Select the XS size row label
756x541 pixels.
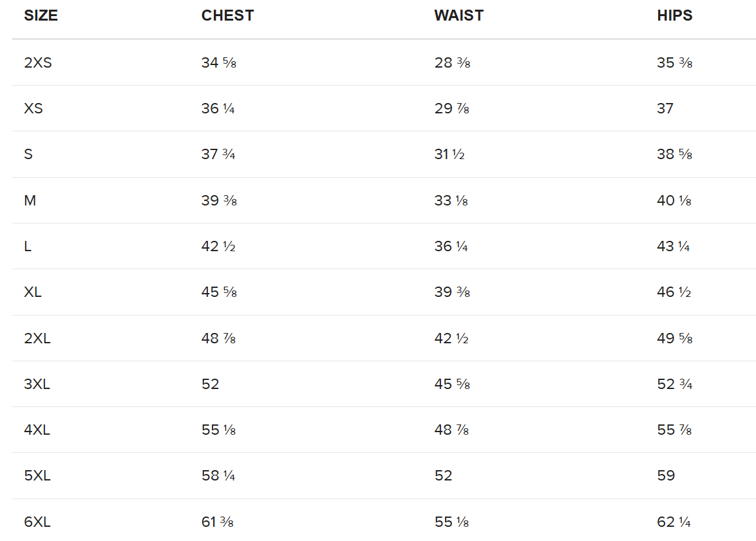pyautogui.click(x=33, y=108)
